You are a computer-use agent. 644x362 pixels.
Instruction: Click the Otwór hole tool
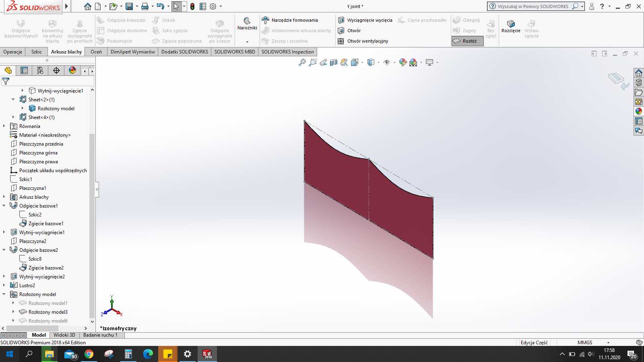click(349, 31)
